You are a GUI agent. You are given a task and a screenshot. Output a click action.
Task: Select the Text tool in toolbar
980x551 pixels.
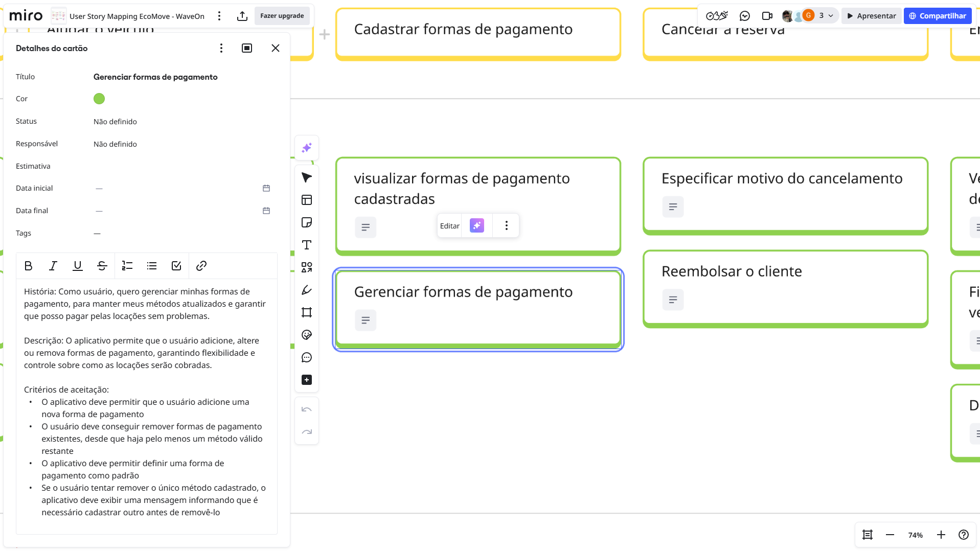pos(307,245)
